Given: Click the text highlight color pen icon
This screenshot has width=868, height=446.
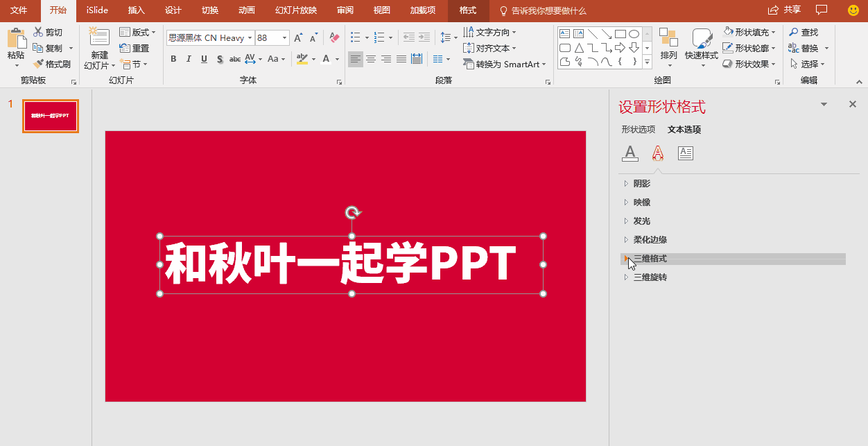Looking at the screenshot, I should tap(302, 59).
